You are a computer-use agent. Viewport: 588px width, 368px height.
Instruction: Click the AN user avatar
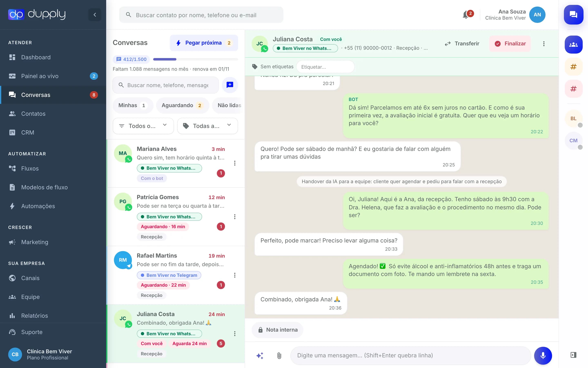(537, 15)
